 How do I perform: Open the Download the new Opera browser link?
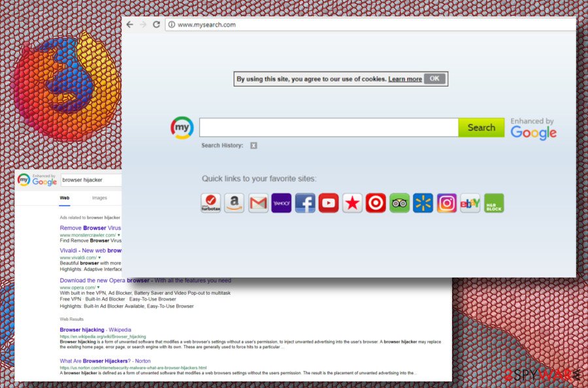click(x=145, y=280)
